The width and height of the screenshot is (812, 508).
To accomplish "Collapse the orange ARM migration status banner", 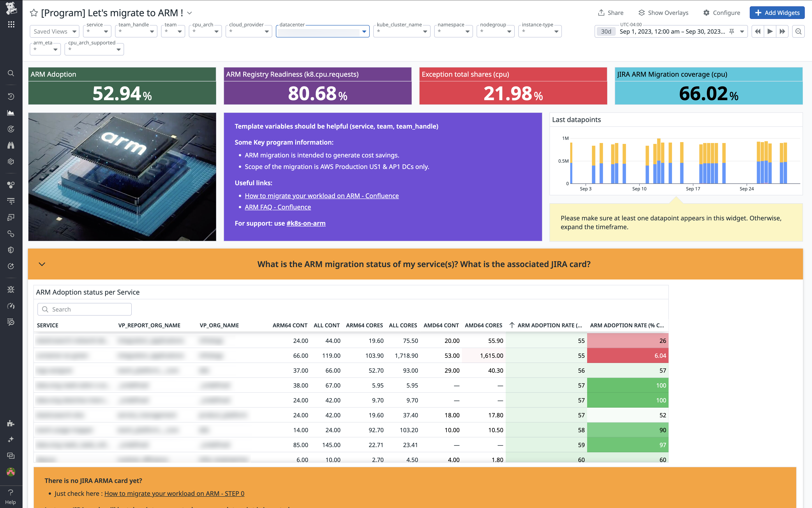I will 42,264.
